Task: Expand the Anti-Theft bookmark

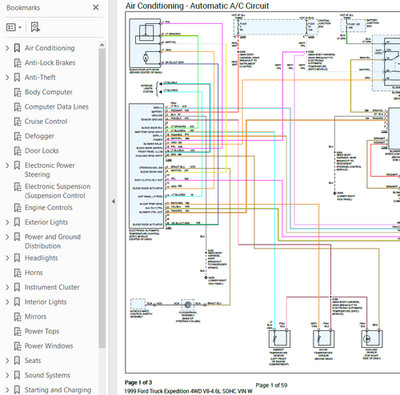Action: [x=7, y=77]
